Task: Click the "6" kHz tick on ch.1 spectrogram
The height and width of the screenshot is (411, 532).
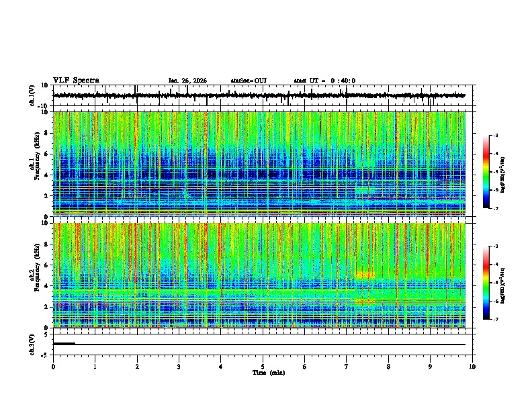Action: 47,154
